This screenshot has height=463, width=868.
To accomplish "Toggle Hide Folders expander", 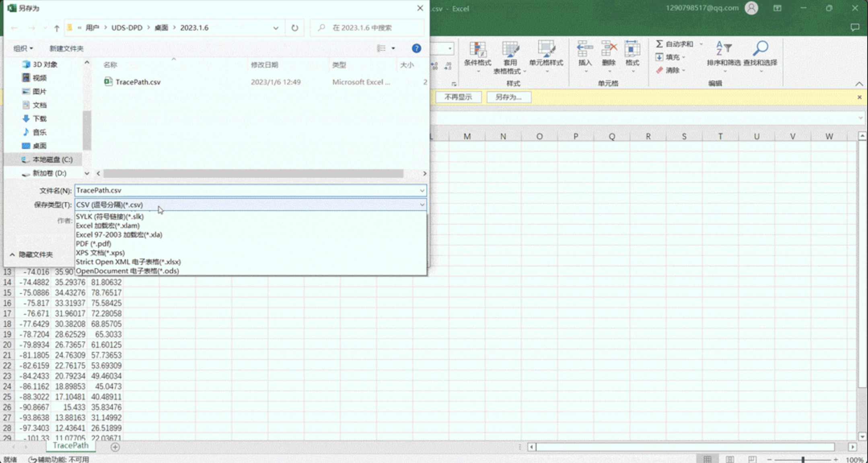I will (x=31, y=254).
